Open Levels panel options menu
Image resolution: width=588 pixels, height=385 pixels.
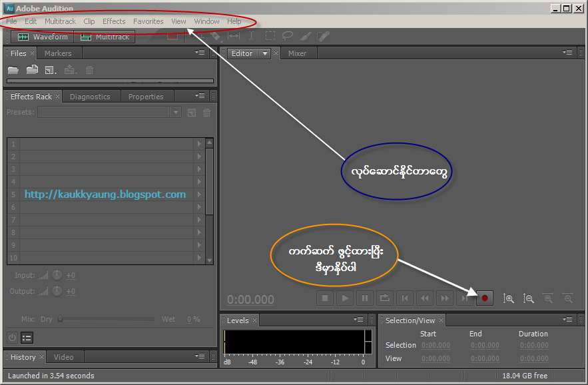click(358, 319)
